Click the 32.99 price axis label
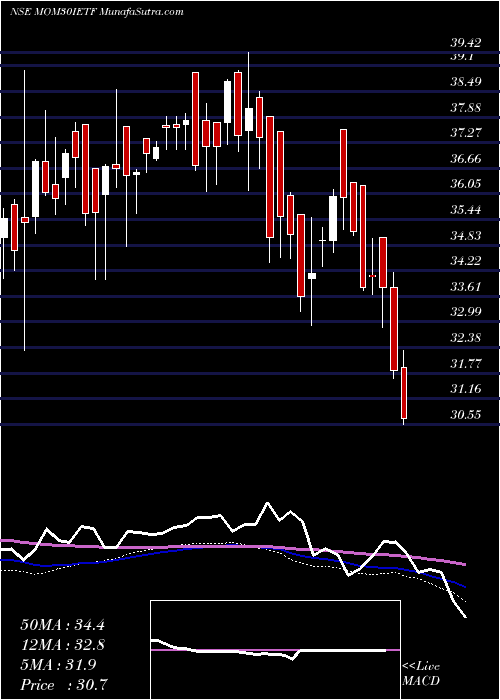 (466, 312)
